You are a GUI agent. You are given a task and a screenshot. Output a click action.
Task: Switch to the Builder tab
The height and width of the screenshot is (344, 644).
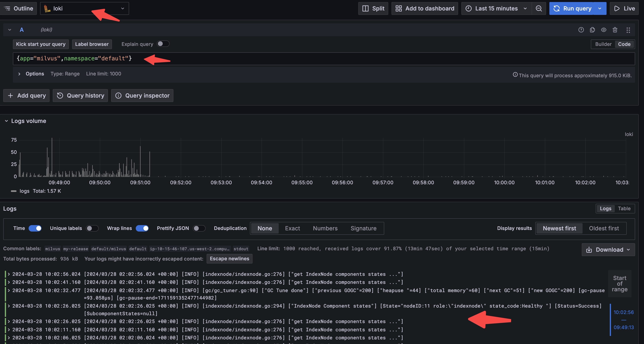click(603, 44)
